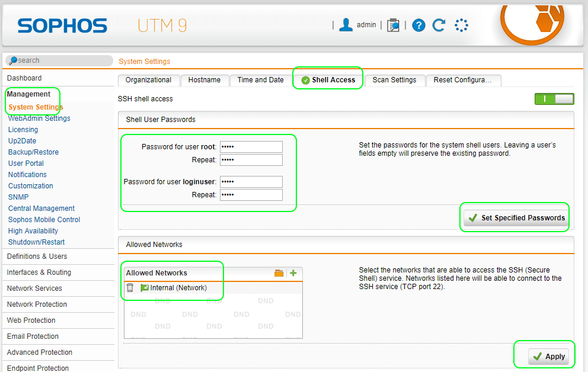
Task: Expand Web Protection section
Action: pyautogui.click(x=31, y=320)
